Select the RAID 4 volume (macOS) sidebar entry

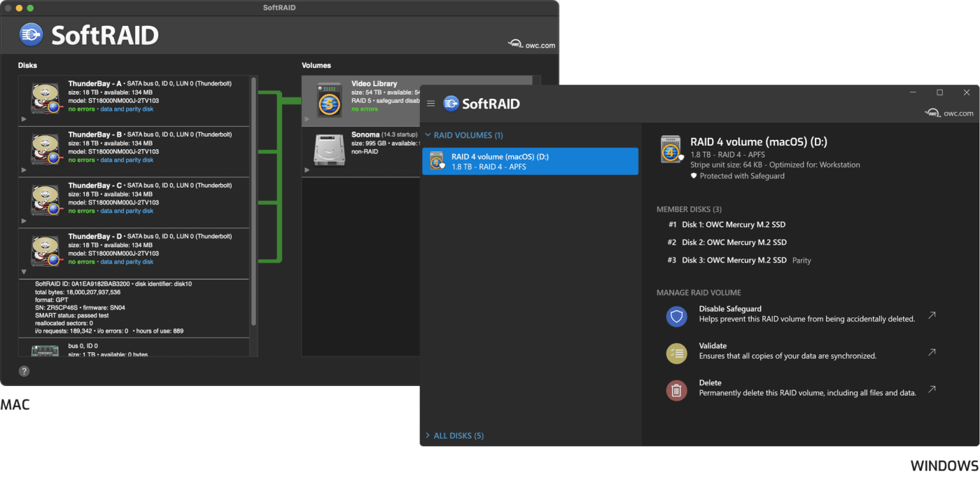530,161
